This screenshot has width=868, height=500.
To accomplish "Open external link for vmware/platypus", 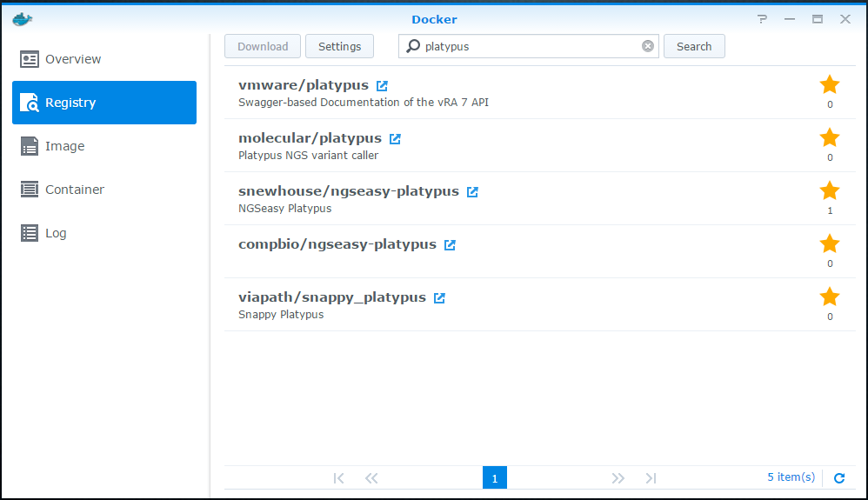I will point(382,86).
